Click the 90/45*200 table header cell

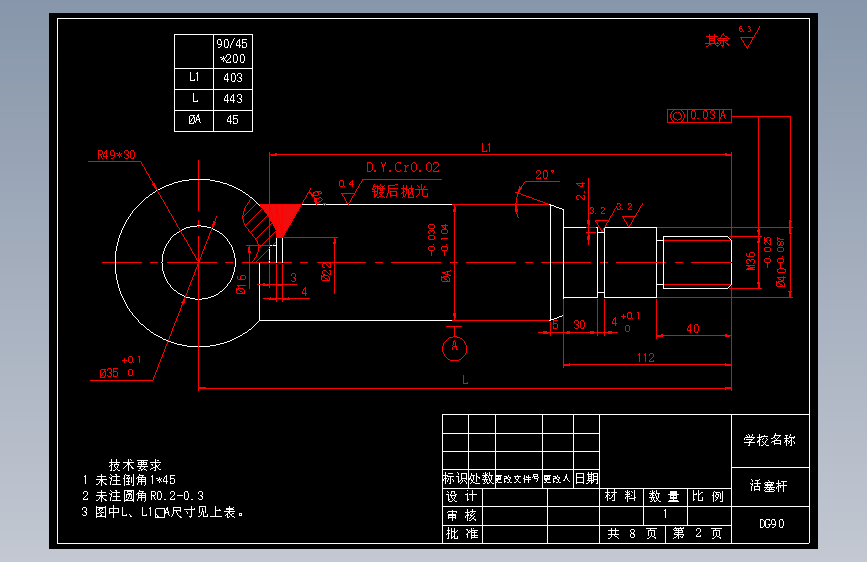[x=233, y=51]
